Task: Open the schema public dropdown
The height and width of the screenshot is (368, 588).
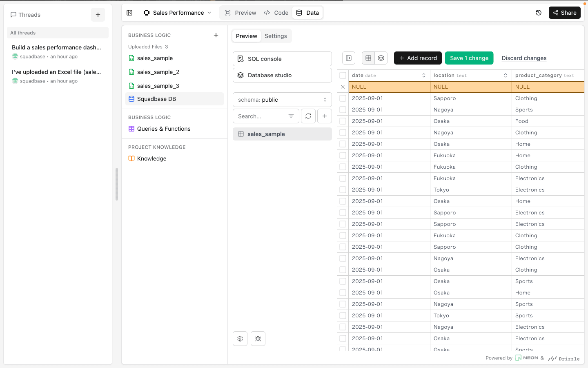Action: [282, 100]
